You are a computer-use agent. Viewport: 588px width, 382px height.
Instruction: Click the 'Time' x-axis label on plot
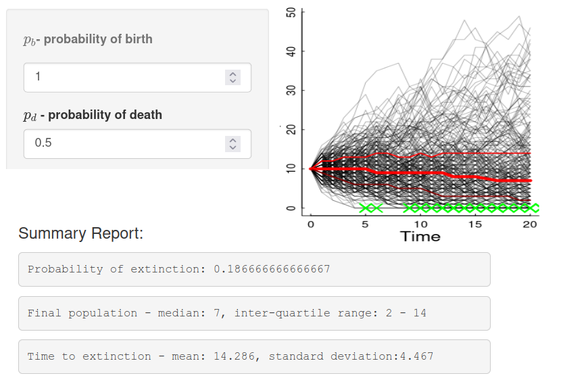[x=420, y=237]
